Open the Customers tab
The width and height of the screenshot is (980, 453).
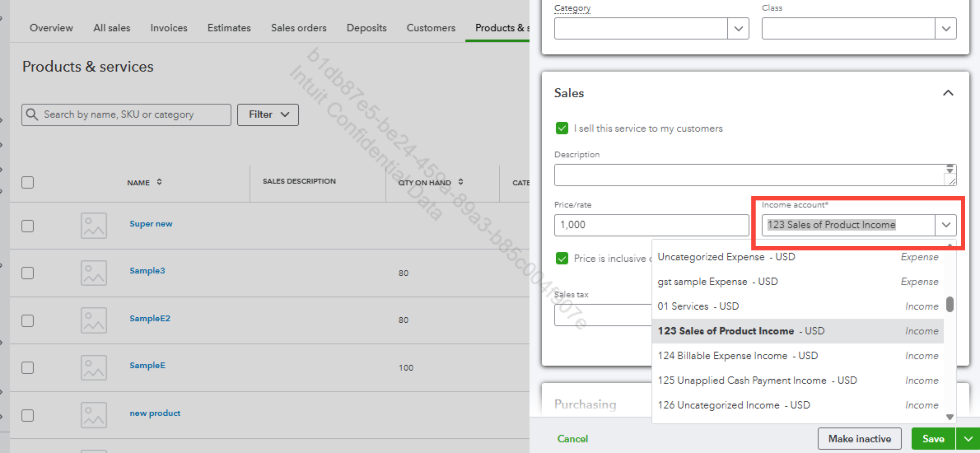click(x=431, y=28)
